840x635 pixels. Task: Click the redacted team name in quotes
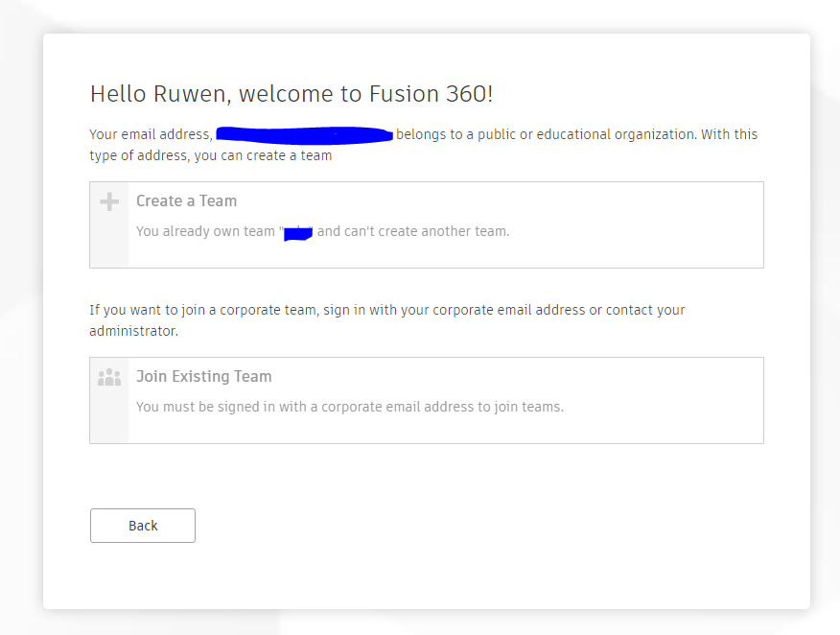pos(297,231)
